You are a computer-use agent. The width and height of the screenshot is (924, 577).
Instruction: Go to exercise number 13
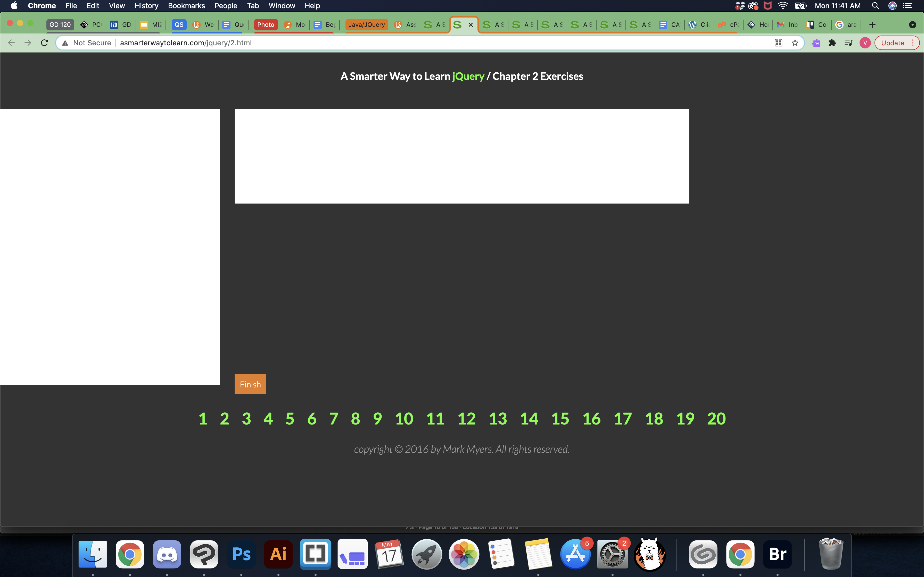[x=498, y=419]
